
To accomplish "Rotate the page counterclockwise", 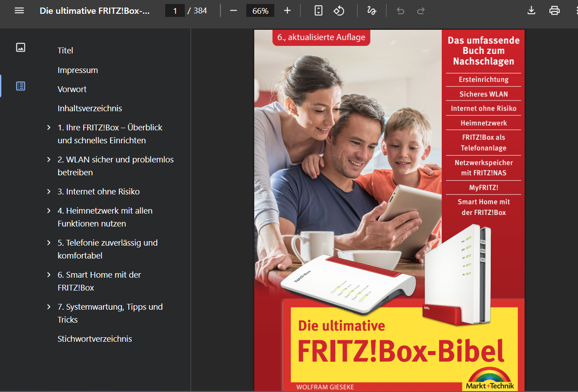I will pos(339,10).
